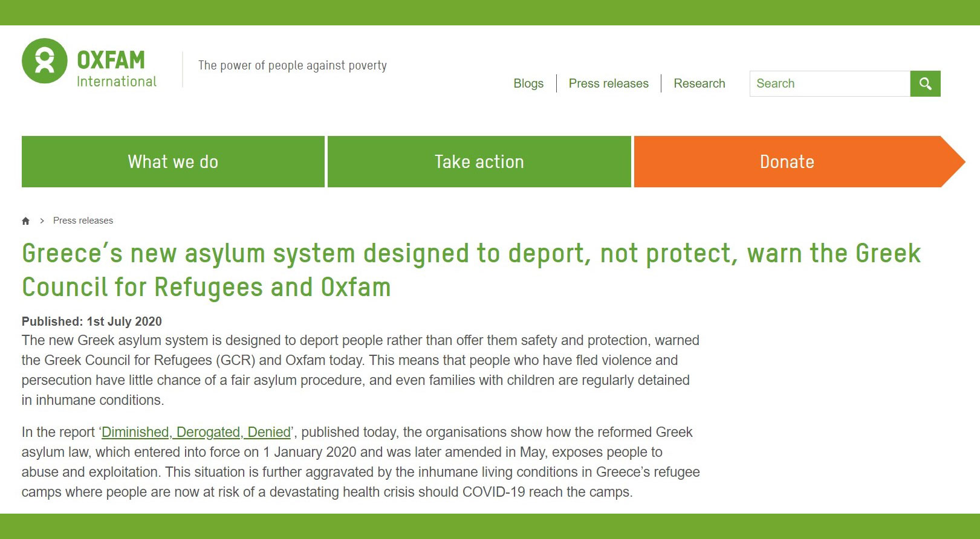The height and width of the screenshot is (539, 980).
Task: Click the orange Donate button
Action: (799, 162)
